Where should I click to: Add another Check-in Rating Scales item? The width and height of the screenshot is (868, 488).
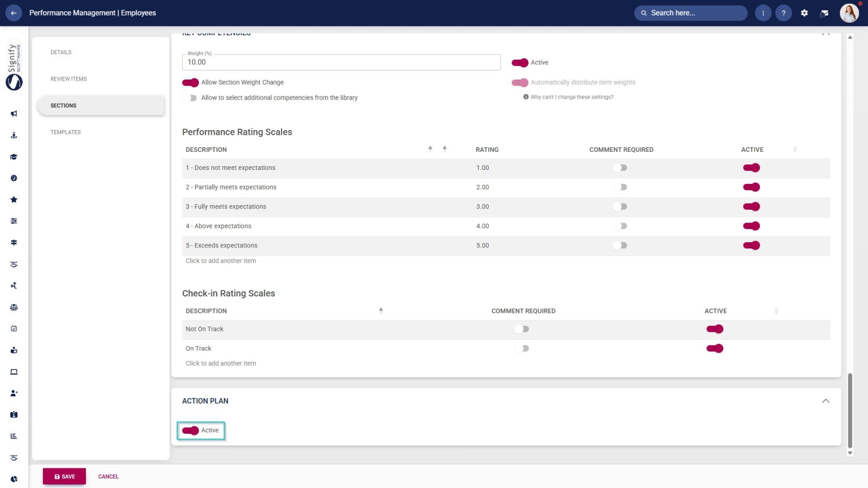click(221, 364)
